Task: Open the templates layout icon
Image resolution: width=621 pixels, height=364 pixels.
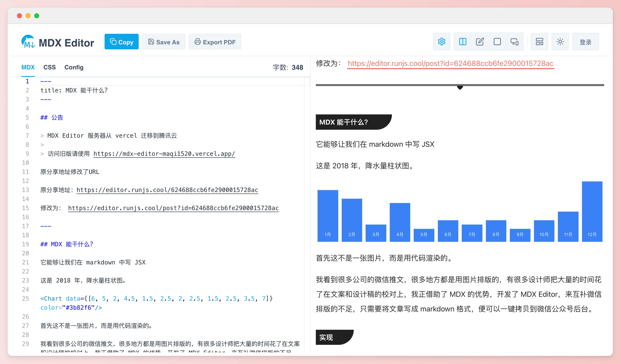Action: pos(539,42)
